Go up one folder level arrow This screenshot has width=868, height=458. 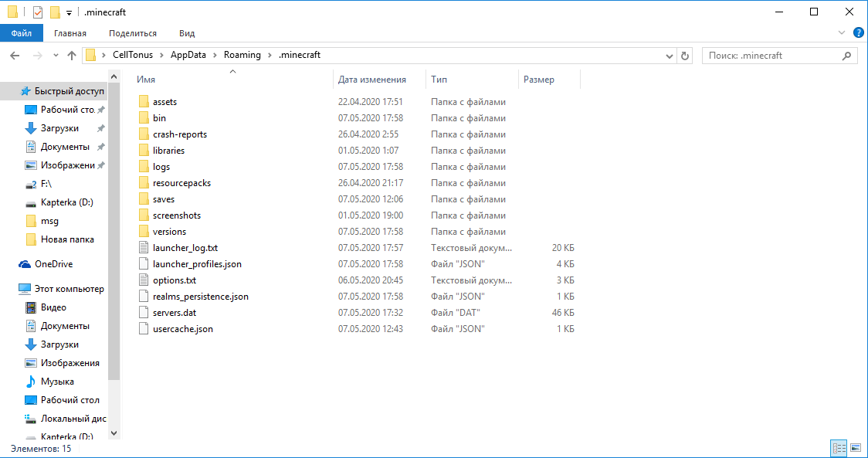[x=71, y=56]
